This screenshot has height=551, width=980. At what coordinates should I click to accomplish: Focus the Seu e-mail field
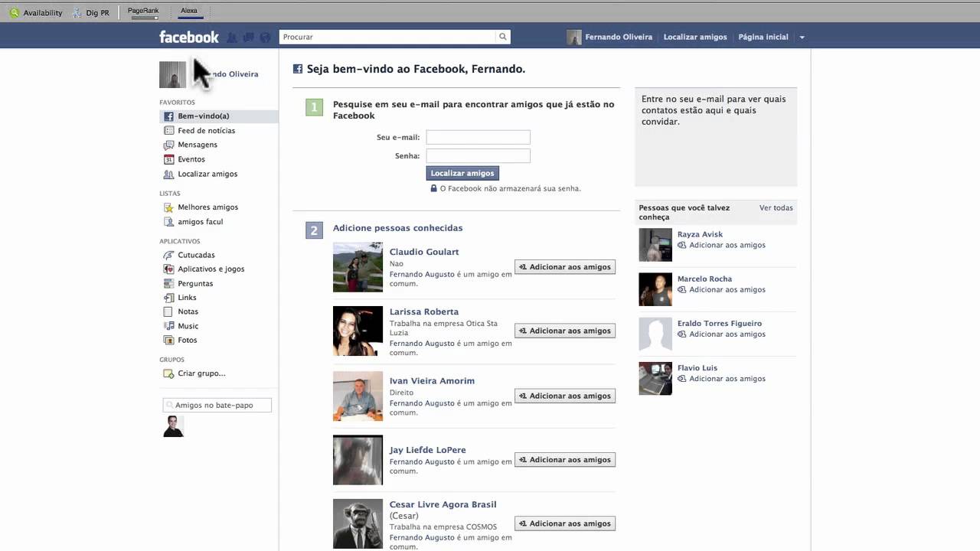tap(478, 137)
